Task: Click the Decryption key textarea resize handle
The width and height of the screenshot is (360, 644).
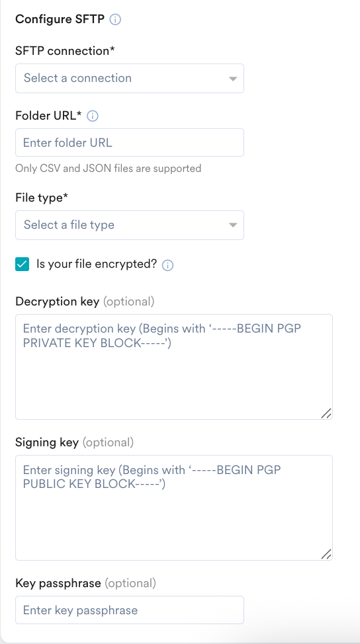Action: (326, 414)
